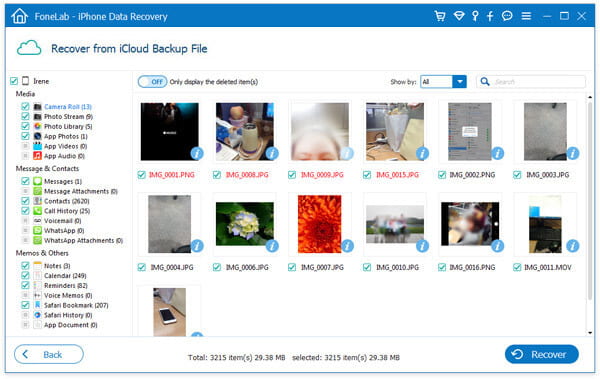Open the chat feedback icon
Viewport: 600px width, 379px height.
[x=507, y=16]
